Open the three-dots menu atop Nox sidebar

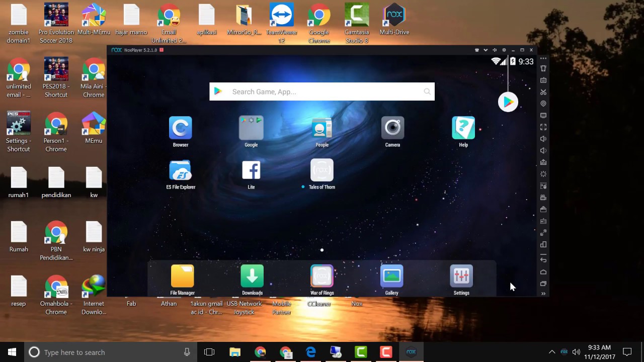pos(543,59)
